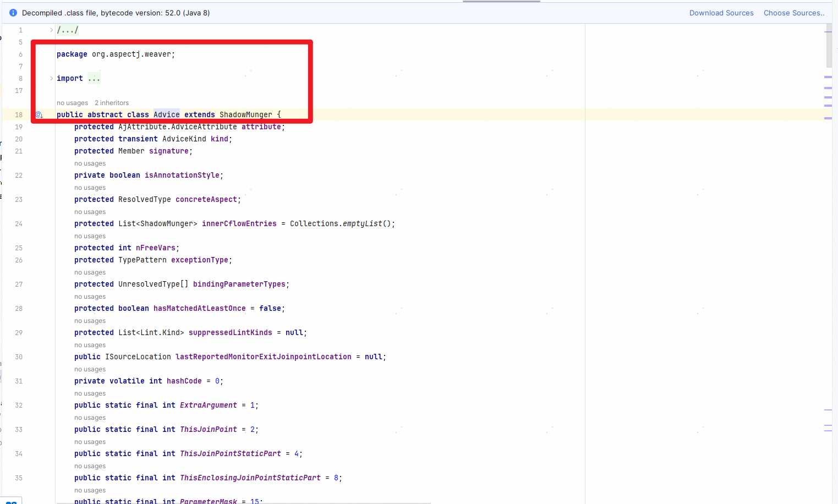Click the suppressedLintKinds field name
Viewport: 838px width, 504px height.
231,333
